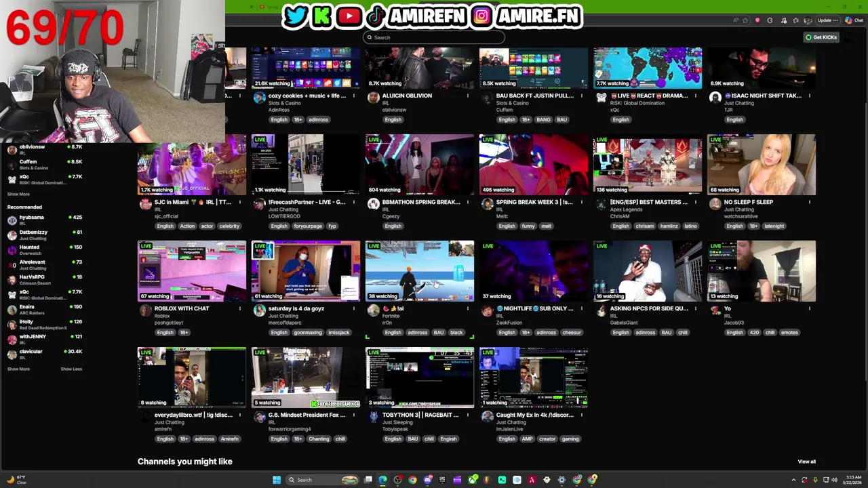
Task: Select the Chanting tag under foxwarriorgaming4
Action: tap(319, 439)
